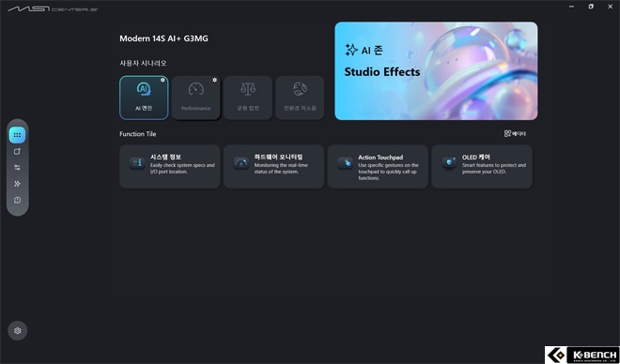The height and width of the screenshot is (364, 620).
Task: Select the AI 엔진 user scenario
Action: pos(144,98)
